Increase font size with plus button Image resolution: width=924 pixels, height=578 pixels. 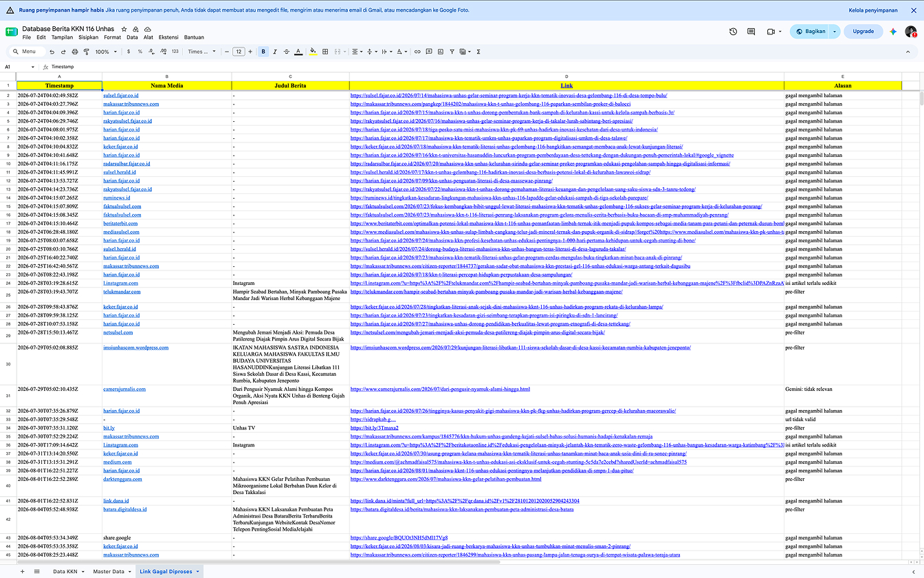(x=250, y=52)
